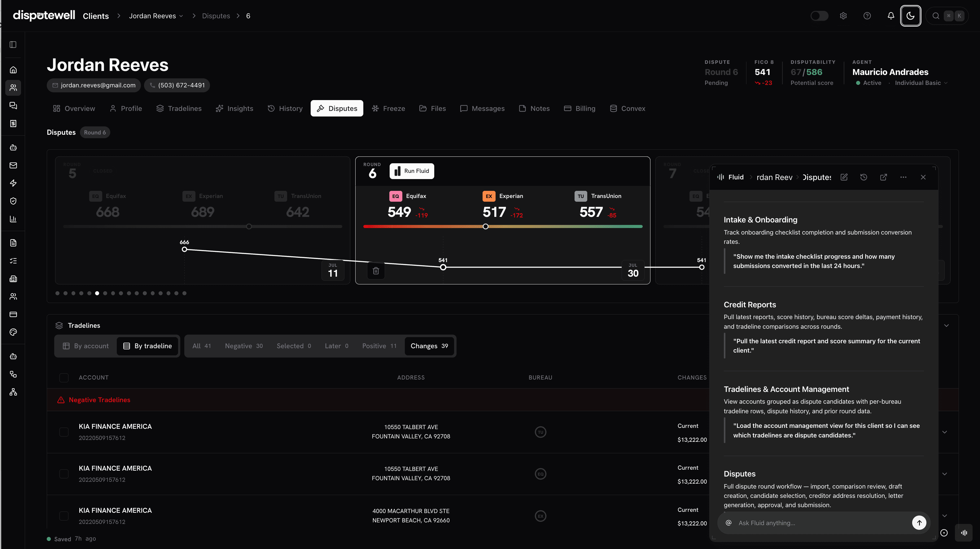Open help question mark icon
This screenshot has width=980, height=549.
coord(867,16)
